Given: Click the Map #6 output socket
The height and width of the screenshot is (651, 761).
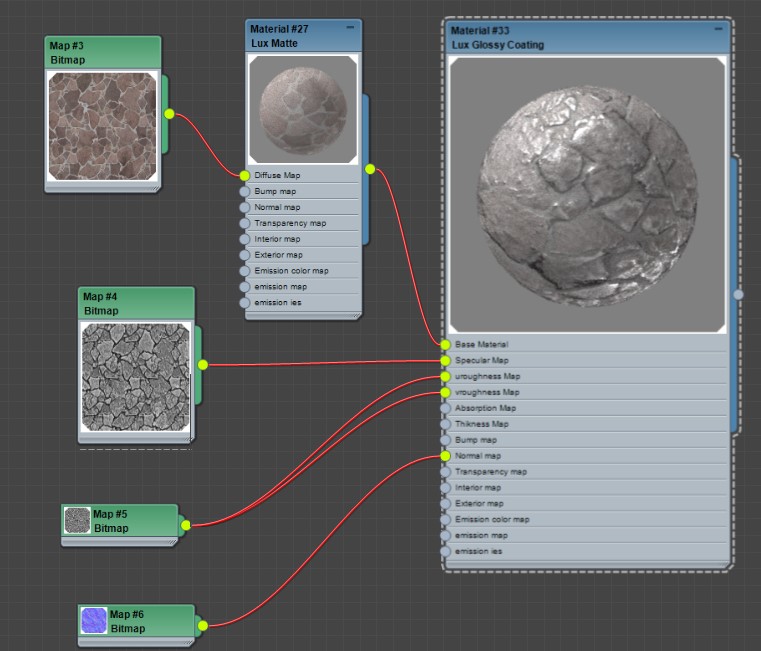Looking at the screenshot, I should 202,626.
